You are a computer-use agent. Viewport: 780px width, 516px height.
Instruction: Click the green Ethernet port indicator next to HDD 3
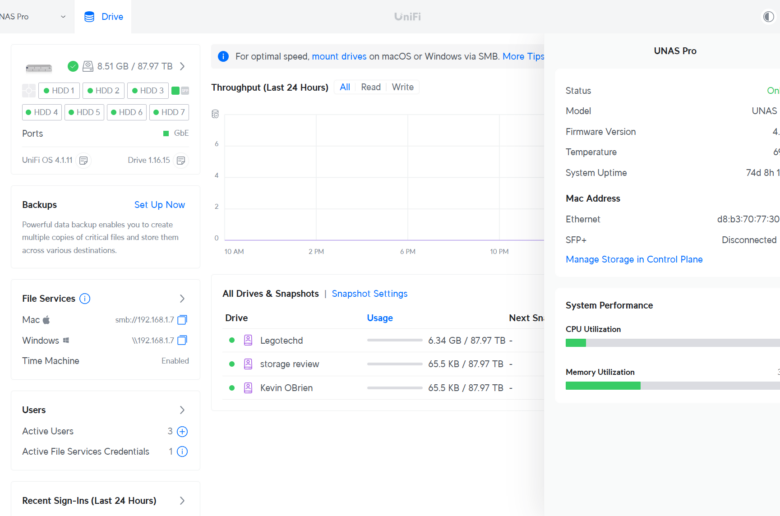pos(176,91)
